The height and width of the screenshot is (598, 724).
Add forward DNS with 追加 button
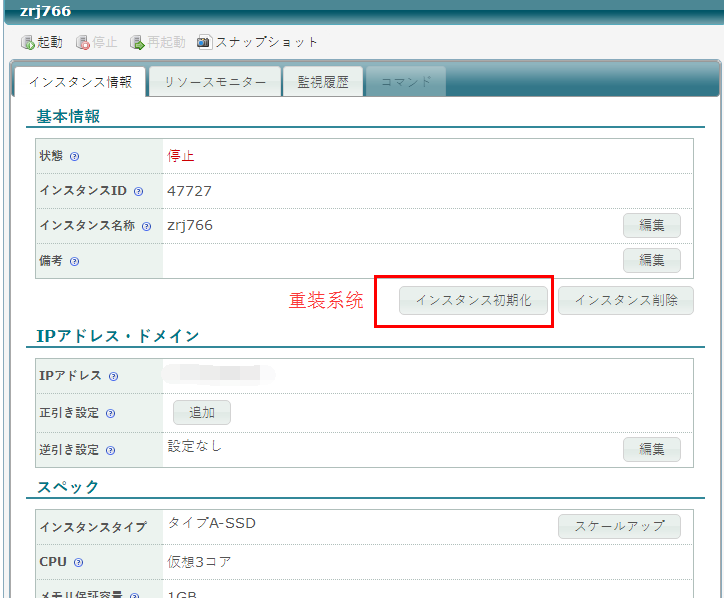click(202, 412)
